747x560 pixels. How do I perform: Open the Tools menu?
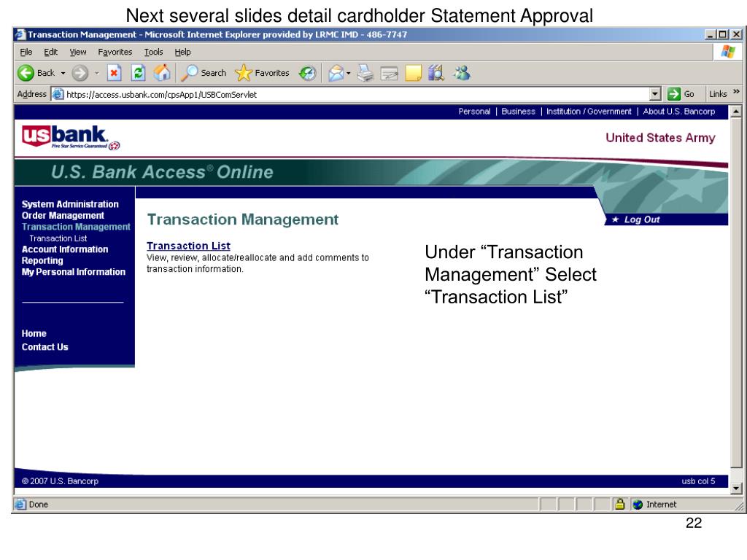(153, 52)
